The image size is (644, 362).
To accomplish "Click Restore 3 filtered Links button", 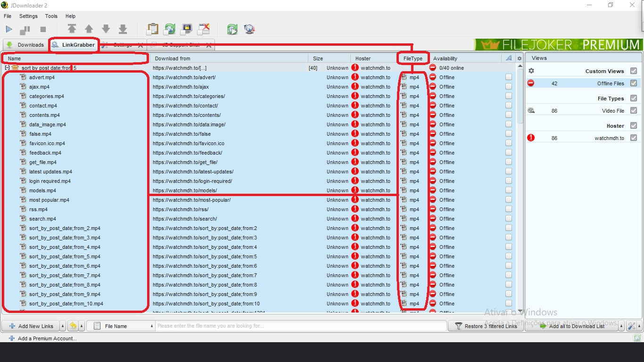I will coord(485,326).
